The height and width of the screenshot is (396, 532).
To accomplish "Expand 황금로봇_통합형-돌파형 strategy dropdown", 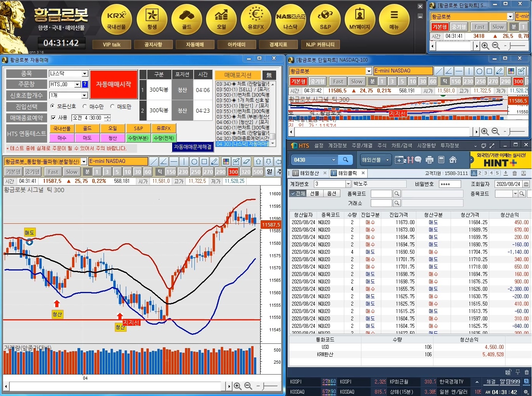I will pyautogui.click(x=84, y=161).
